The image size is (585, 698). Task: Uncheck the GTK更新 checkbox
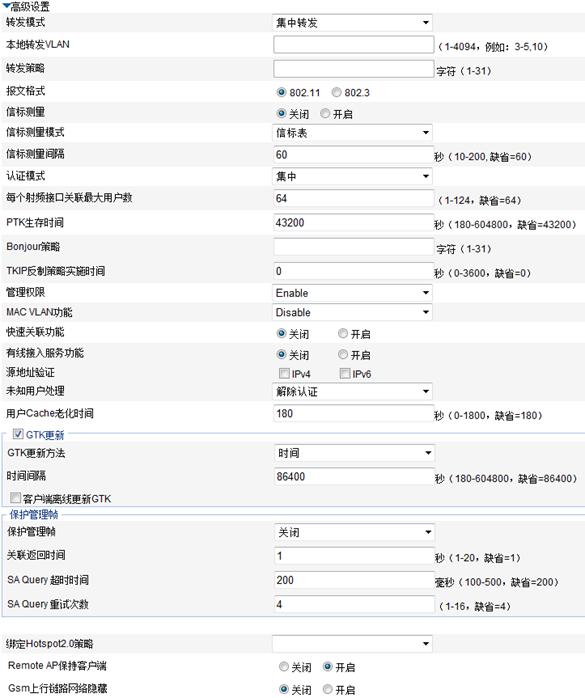click(x=18, y=434)
